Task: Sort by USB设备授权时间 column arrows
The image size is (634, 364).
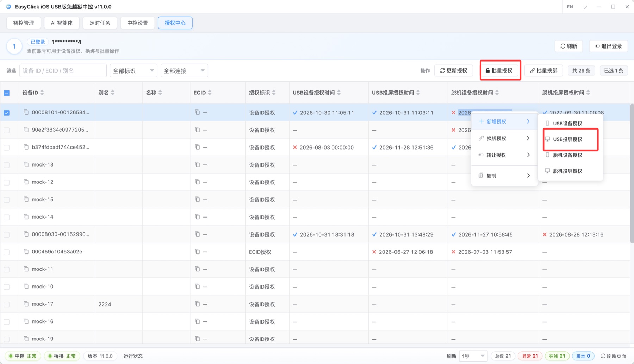Action: click(x=339, y=93)
